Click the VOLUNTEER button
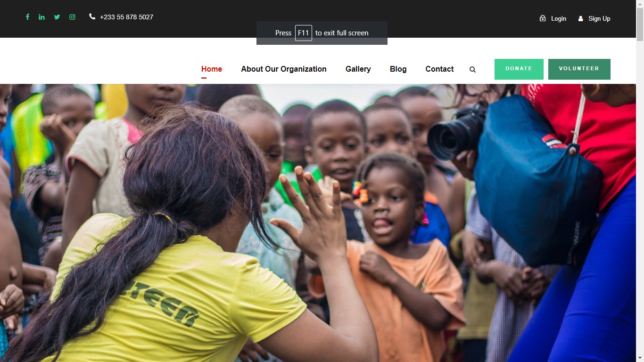The image size is (644, 362). click(579, 69)
